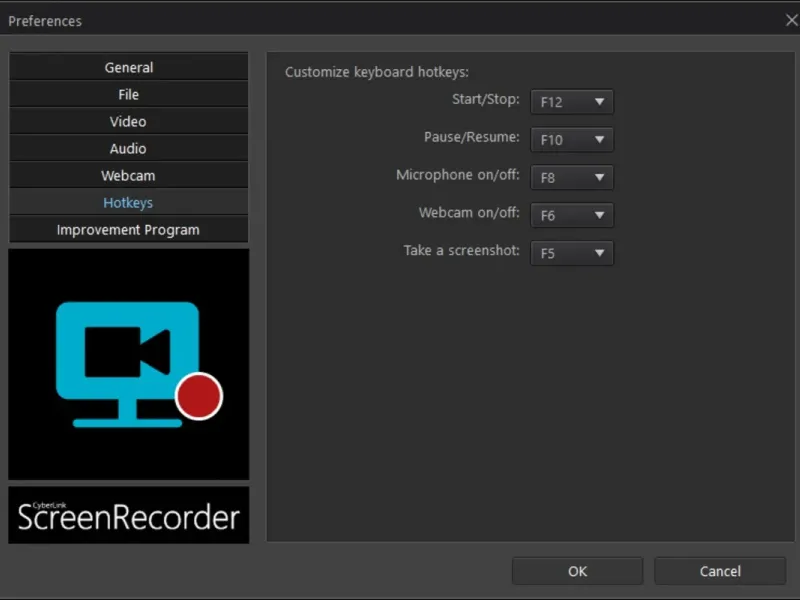Expand the Start/Stop hotkey dropdown
Image resolution: width=800 pixels, height=600 pixels.
click(x=572, y=102)
